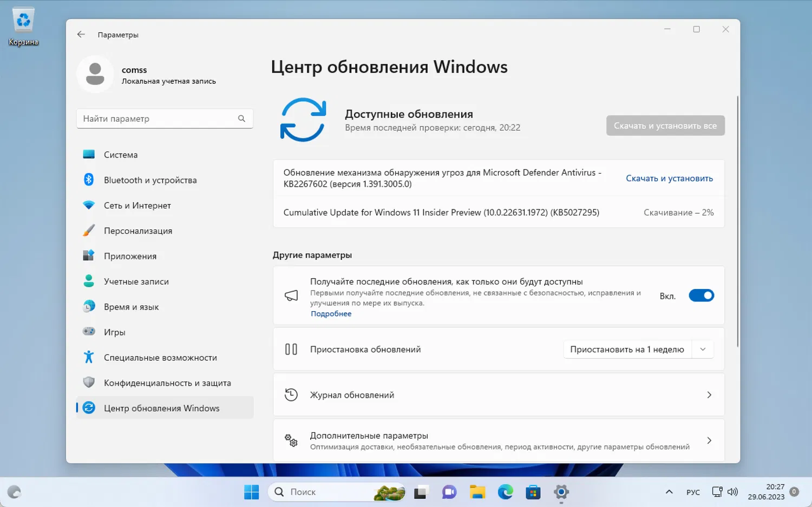Viewport: 812px width, 507px height.
Task: Click the back arrow in Settings header
Action: 81,35
